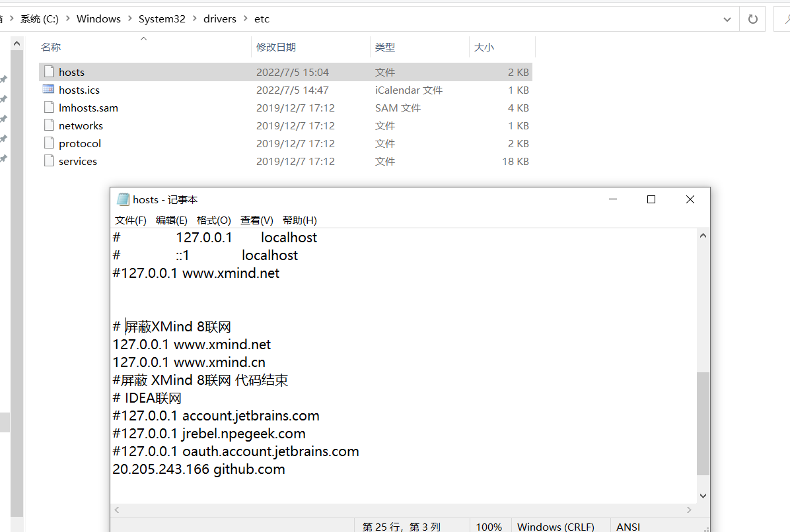Click the # IDEA联网 comment line
The width and height of the screenshot is (790, 532).
(x=147, y=397)
